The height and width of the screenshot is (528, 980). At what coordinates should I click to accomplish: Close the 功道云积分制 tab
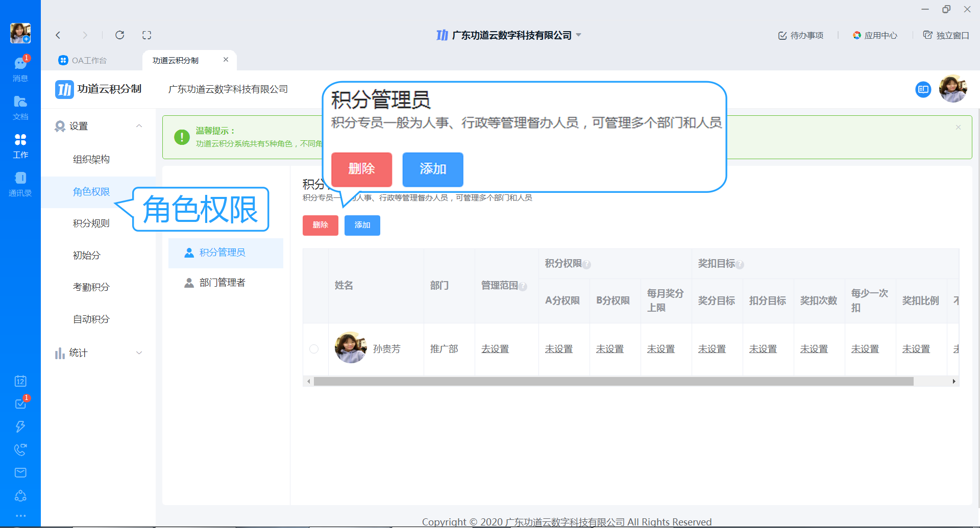(x=226, y=60)
